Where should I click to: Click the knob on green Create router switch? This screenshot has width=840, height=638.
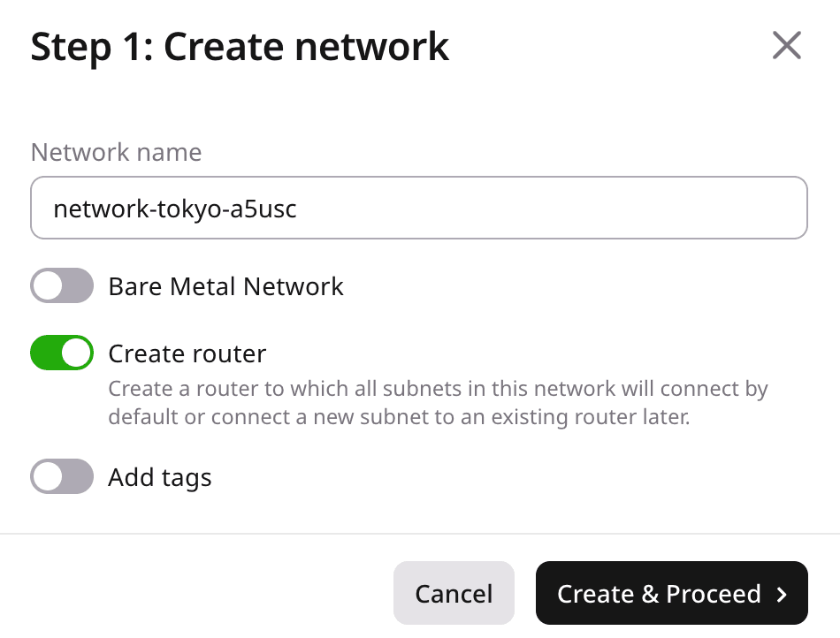[77, 353]
